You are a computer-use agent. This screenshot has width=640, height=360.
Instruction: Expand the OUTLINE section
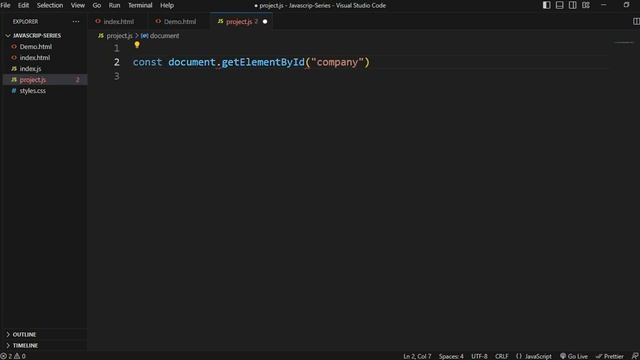[x=24, y=334]
